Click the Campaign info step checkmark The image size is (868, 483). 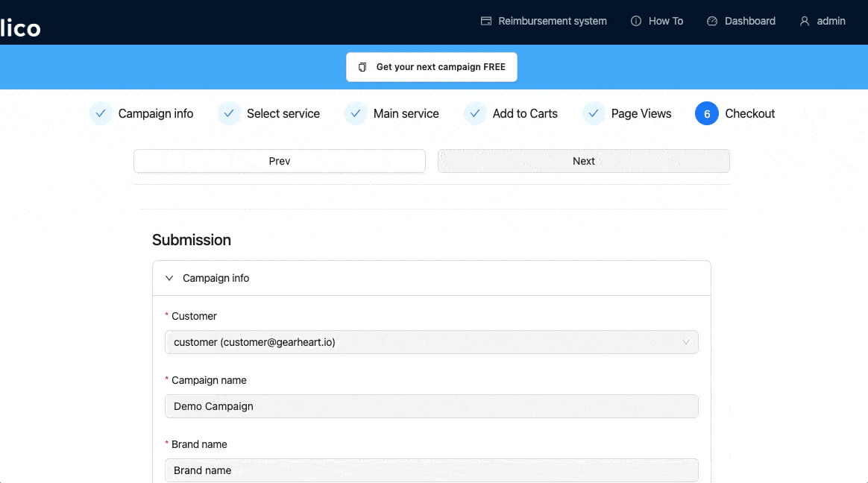(101, 113)
